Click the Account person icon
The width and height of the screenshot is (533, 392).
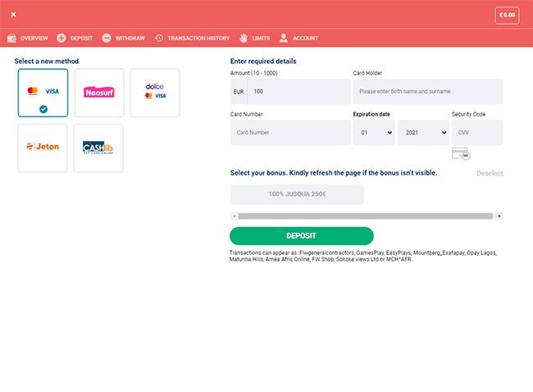pos(284,39)
